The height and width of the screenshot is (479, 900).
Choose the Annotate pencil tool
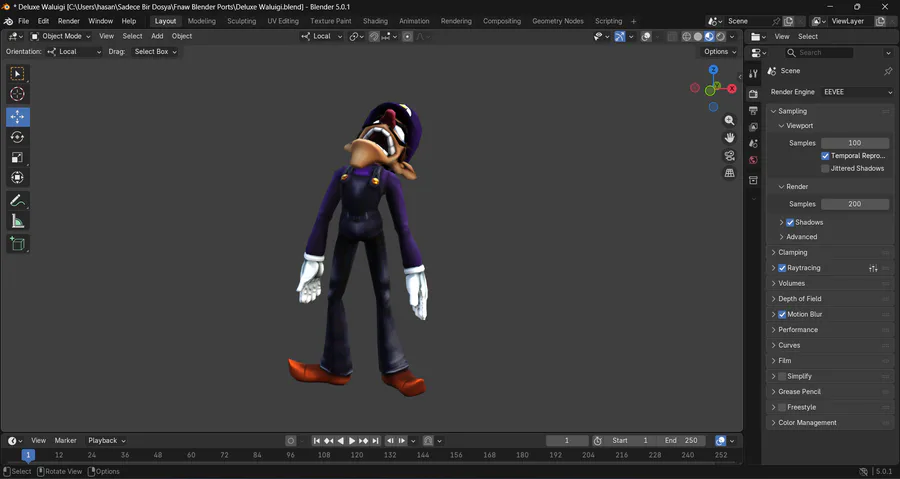pyautogui.click(x=17, y=201)
